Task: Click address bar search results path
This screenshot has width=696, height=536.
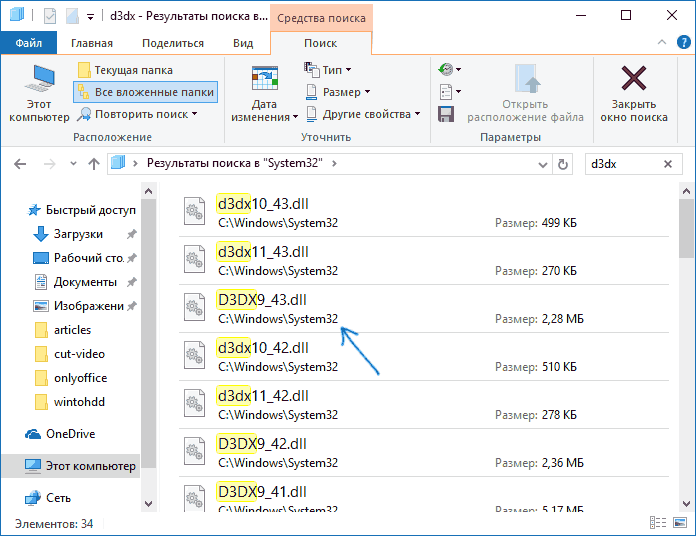Action: point(235,163)
